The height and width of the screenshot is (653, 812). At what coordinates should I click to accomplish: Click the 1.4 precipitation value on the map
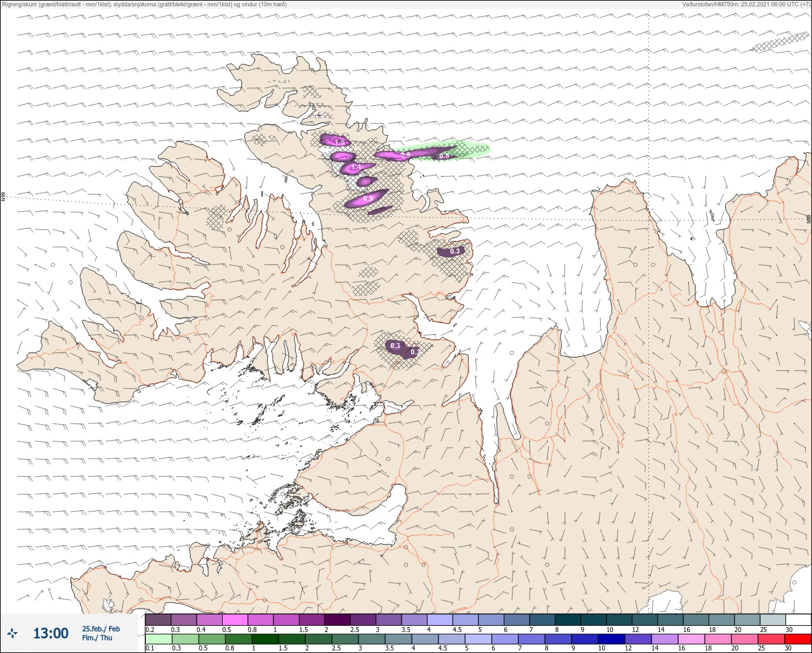356,167
